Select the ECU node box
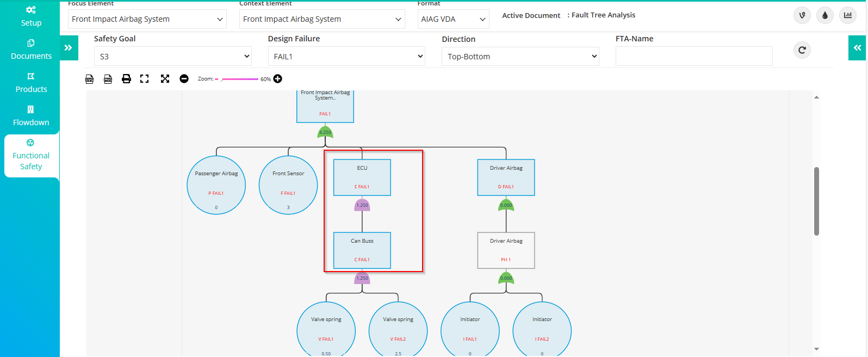 tap(362, 177)
